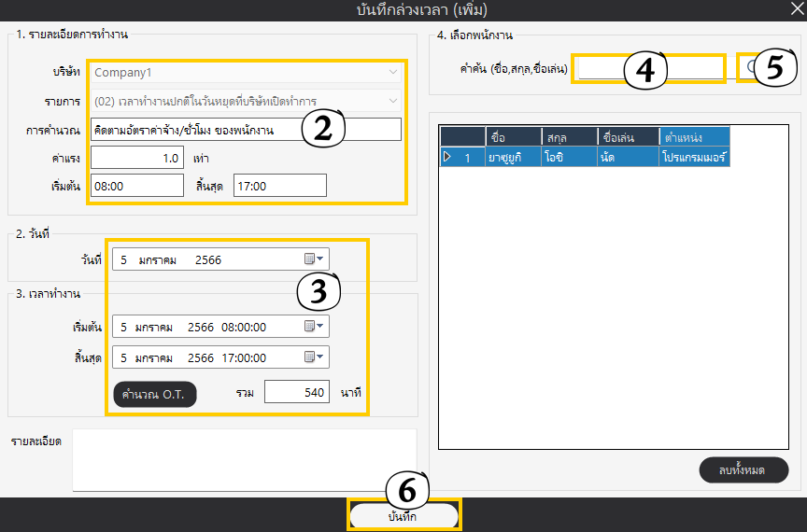Click the บันทึก save button

(403, 516)
